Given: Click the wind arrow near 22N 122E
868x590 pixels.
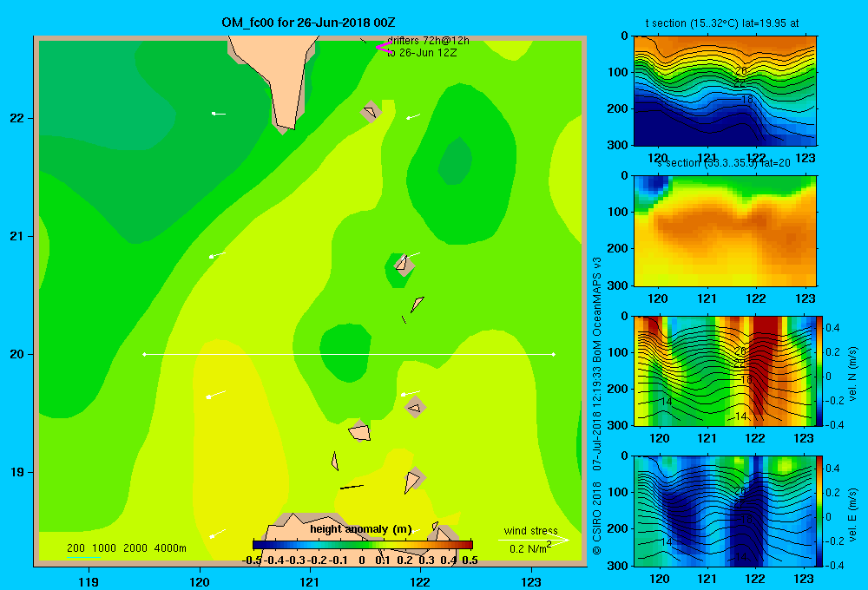Looking at the screenshot, I should [413, 116].
